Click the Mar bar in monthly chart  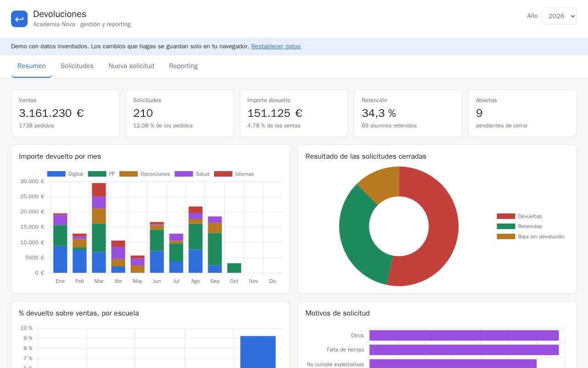[x=99, y=228]
